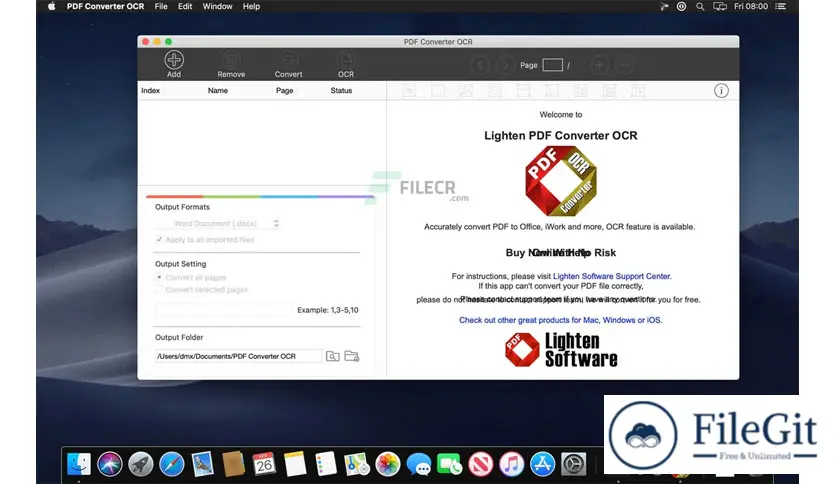Browse for output folder with magnifier folder icon

click(x=333, y=356)
